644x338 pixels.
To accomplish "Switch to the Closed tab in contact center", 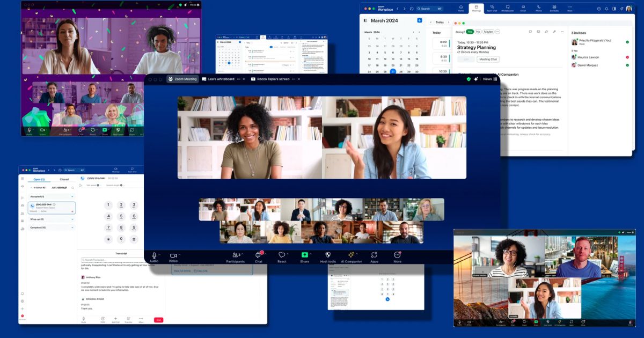I will point(64,179).
